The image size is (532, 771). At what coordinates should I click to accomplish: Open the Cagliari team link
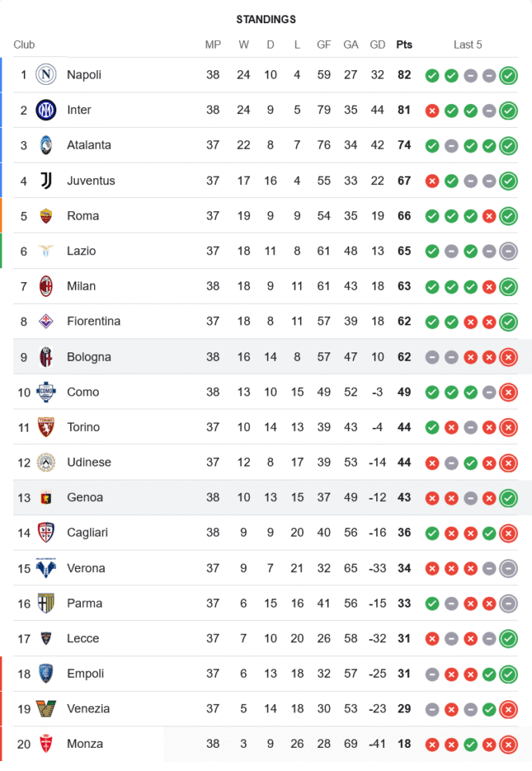(x=87, y=533)
